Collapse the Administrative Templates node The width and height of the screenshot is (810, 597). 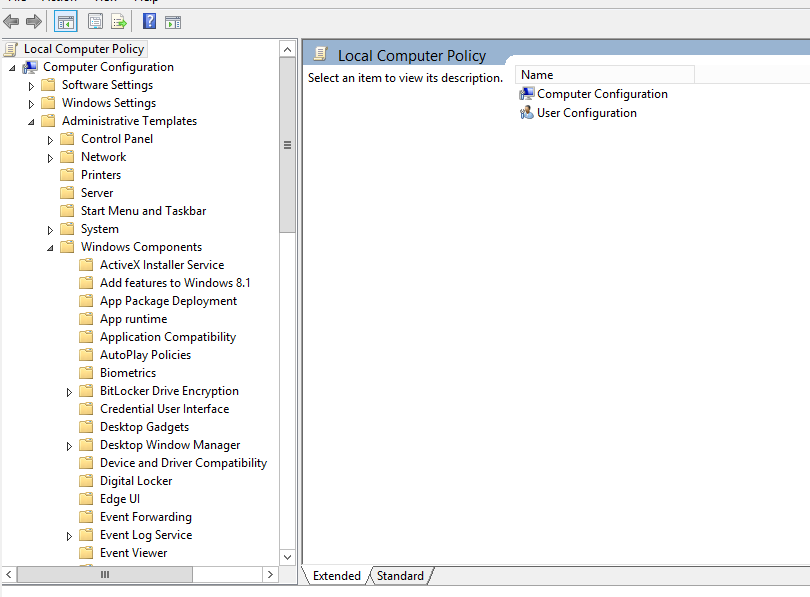tap(31, 122)
